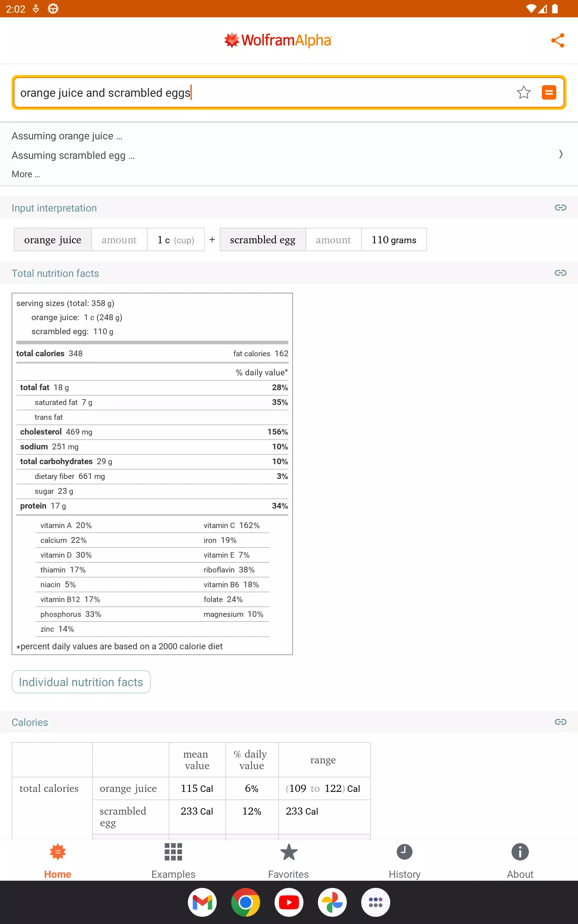Tap 'riboflavin 38%' entry
This screenshot has height=924, width=578.
(229, 570)
